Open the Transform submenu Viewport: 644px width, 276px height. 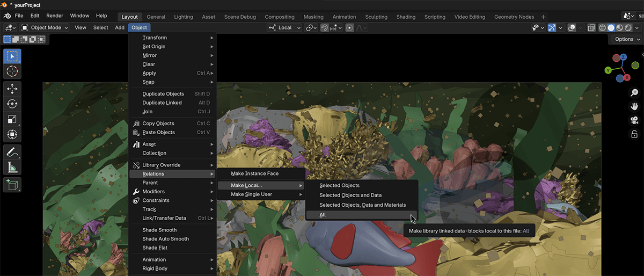(x=172, y=38)
